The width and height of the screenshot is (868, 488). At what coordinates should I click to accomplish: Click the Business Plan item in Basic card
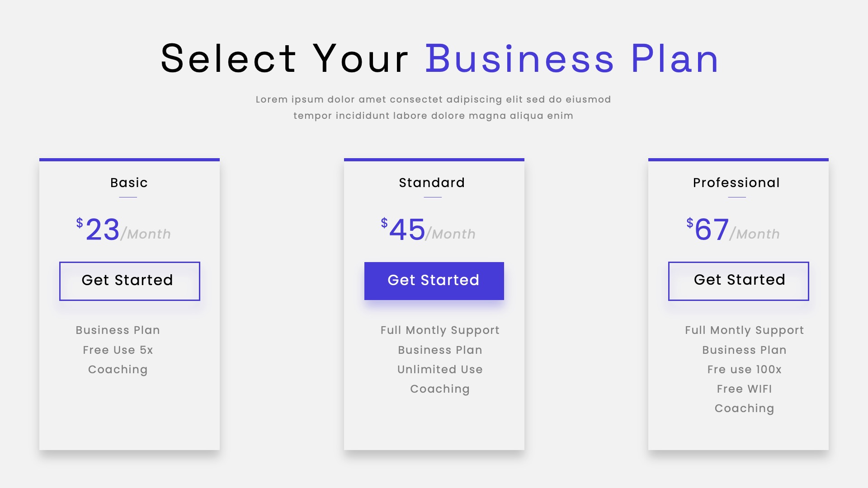[117, 330]
